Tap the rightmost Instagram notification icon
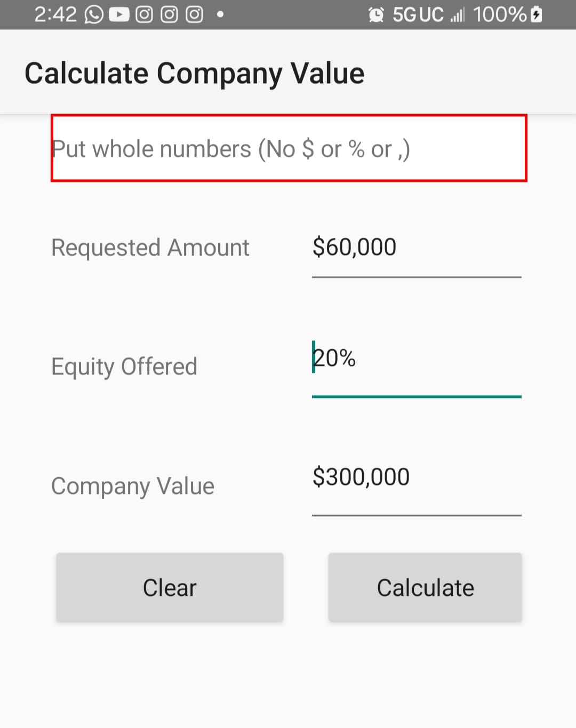The height and width of the screenshot is (728, 576). (194, 14)
